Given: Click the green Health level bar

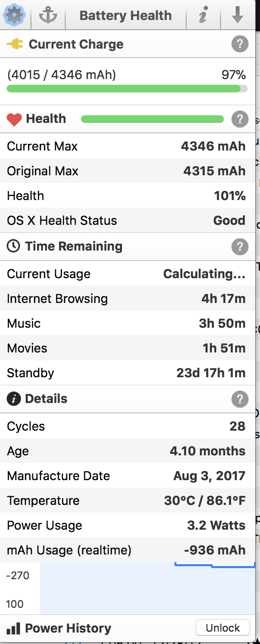Looking at the screenshot, I should point(152,119).
